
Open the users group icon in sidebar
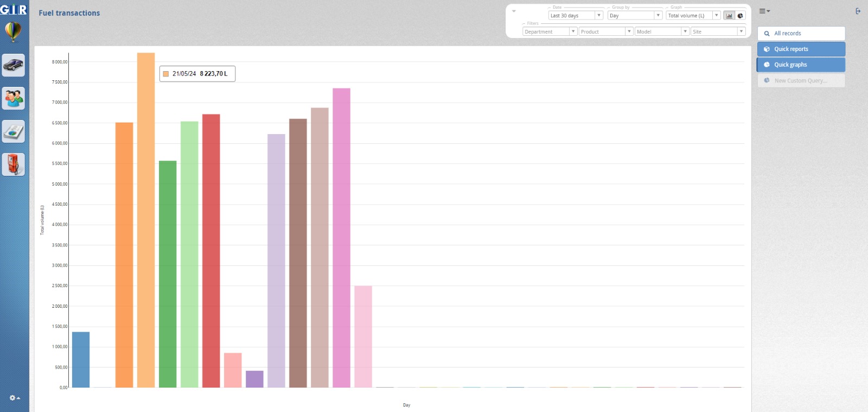click(14, 98)
